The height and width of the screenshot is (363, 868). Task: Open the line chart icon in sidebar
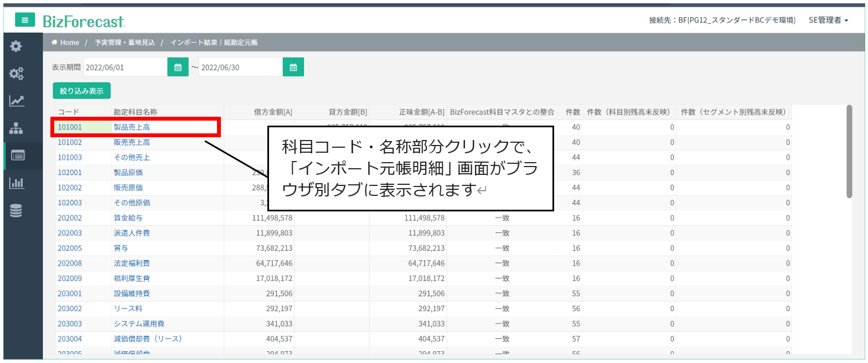tap(17, 101)
